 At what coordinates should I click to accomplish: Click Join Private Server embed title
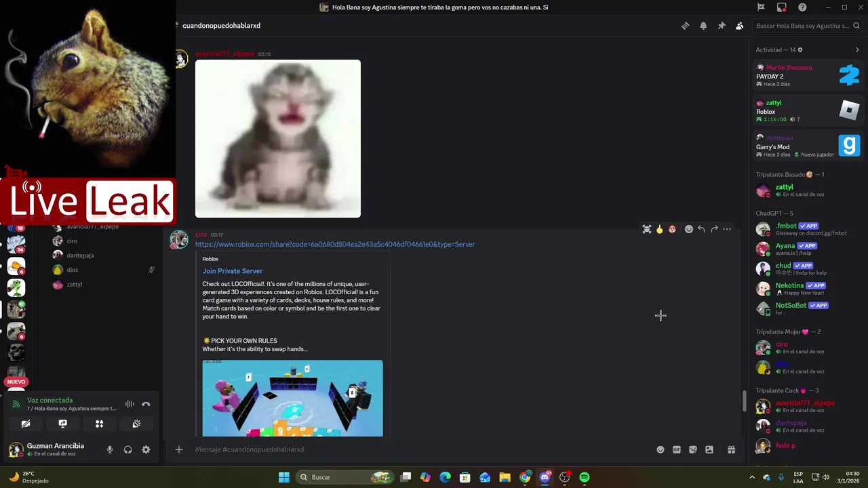[232, 271]
